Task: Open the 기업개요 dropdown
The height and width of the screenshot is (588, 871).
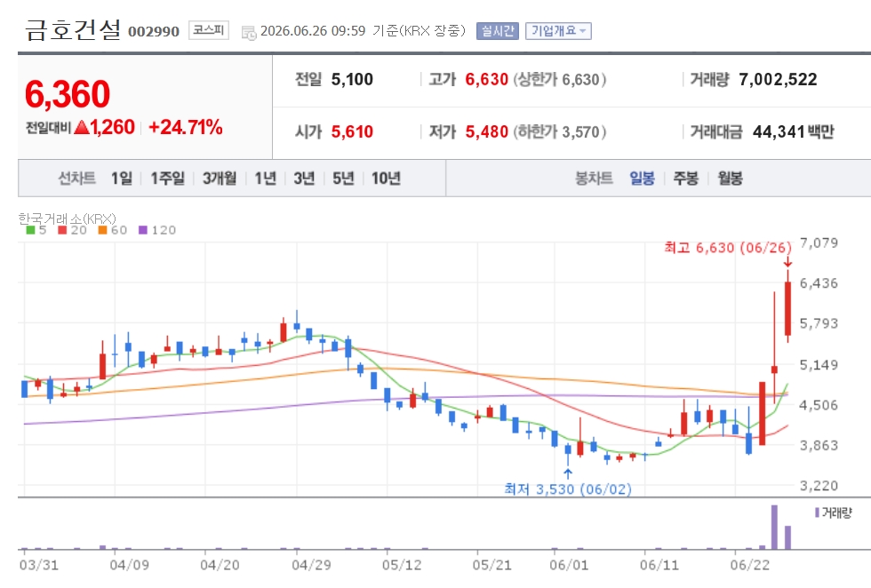Action: coord(558,30)
